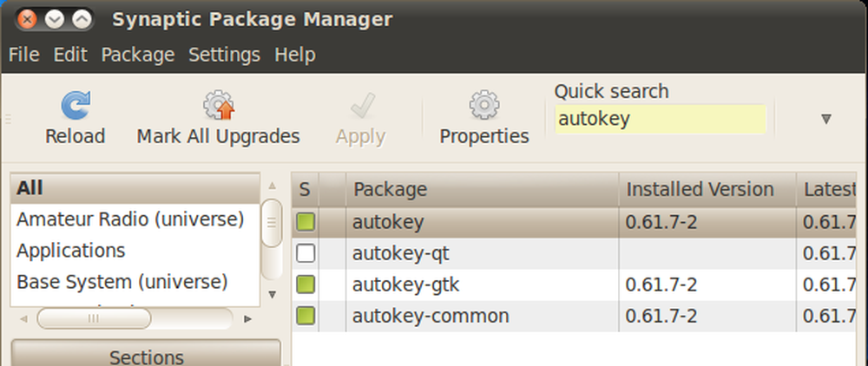Open the package Properties gear icon

(484, 105)
